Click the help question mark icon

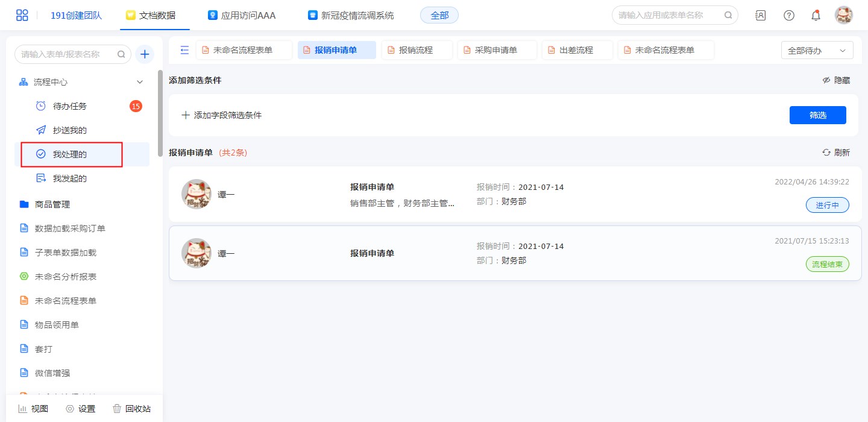pyautogui.click(x=788, y=15)
